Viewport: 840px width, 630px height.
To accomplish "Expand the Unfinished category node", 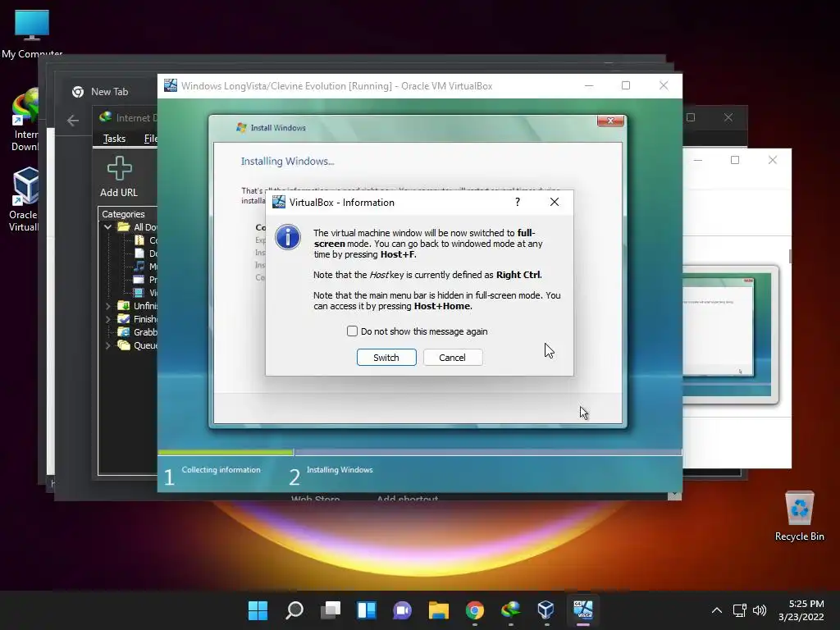I will pos(107,306).
